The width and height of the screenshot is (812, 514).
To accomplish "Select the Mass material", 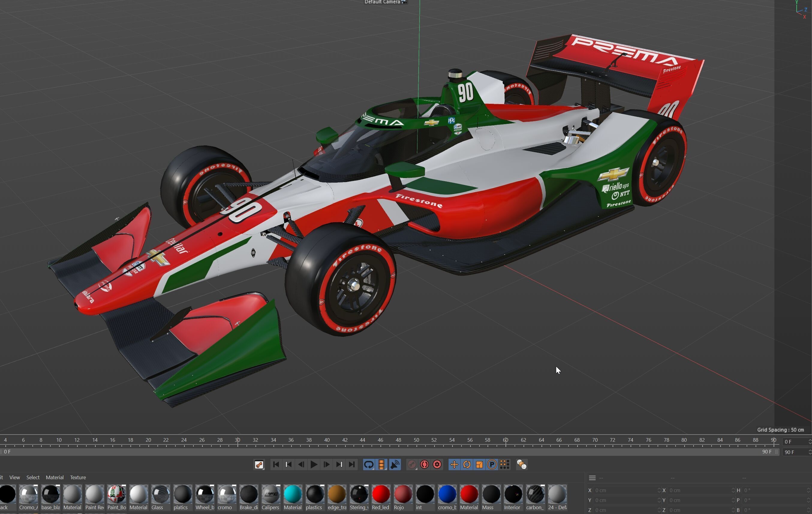I will (491, 494).
